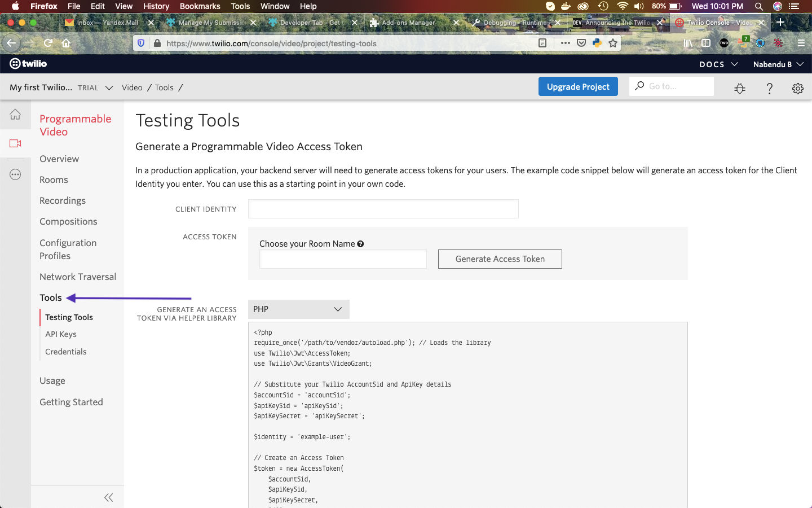Focus the Room Name input field
812x508 pixels.
[343, 259]
